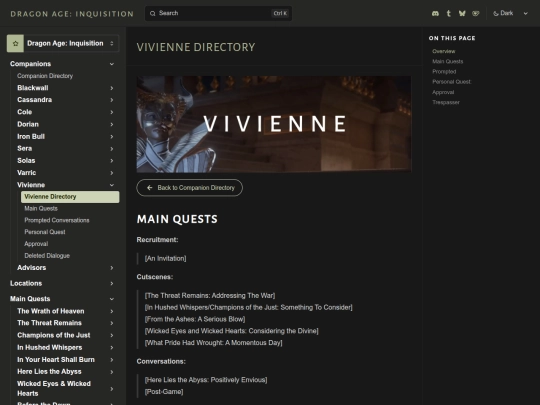Open Vivienne's Main Quests sidebar page

(x=41, y=208)
